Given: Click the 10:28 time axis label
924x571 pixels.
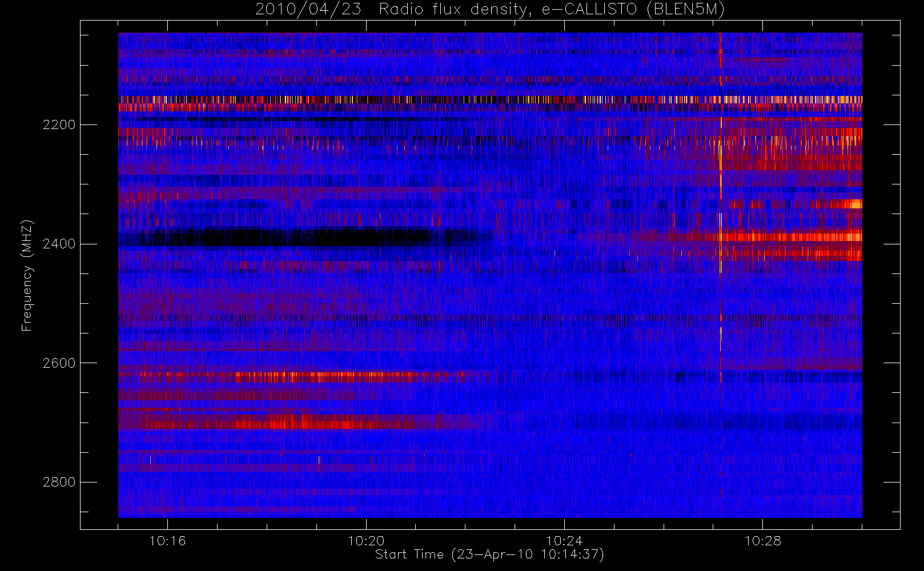Looking at the screenshot, I should click(x=763, y=541).
